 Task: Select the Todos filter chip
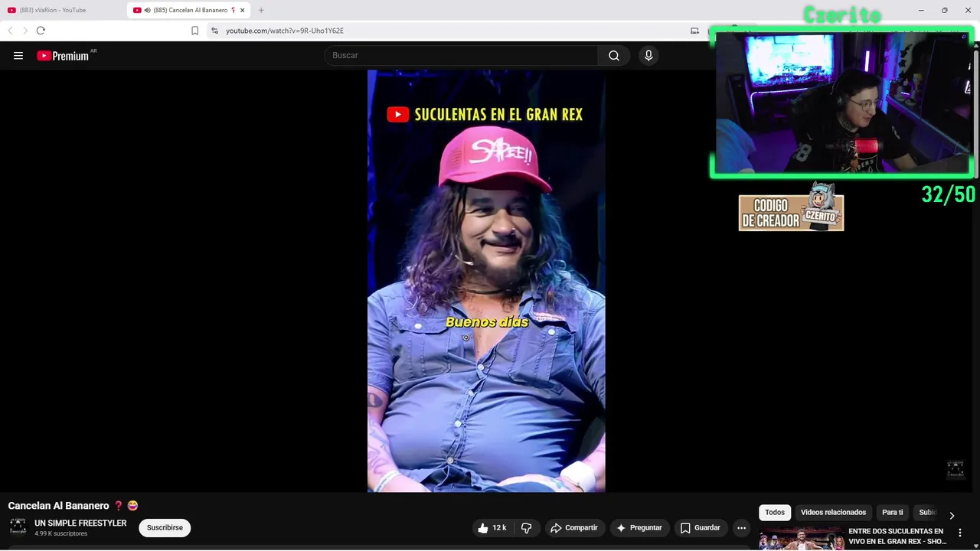click(775, 513)
